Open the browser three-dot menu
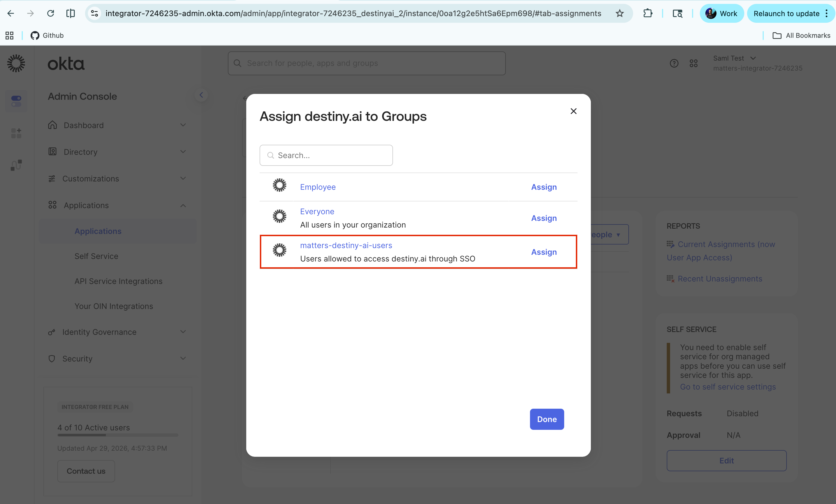This screenshot has height=504, width=836. [x=827, y=14]
